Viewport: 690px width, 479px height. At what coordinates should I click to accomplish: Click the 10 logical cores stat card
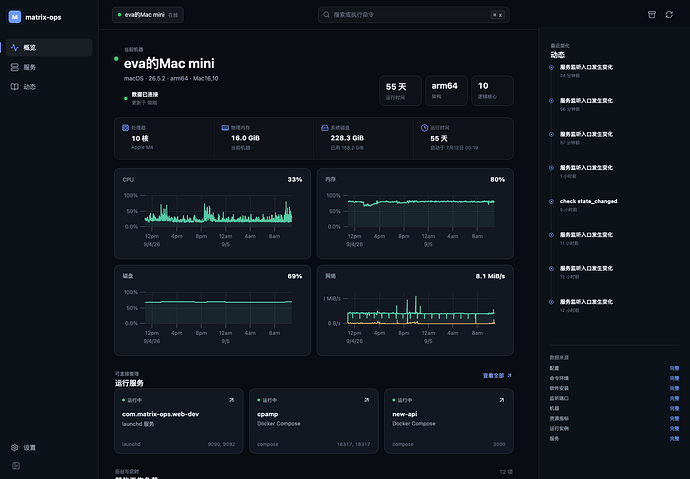click(492, 91)
